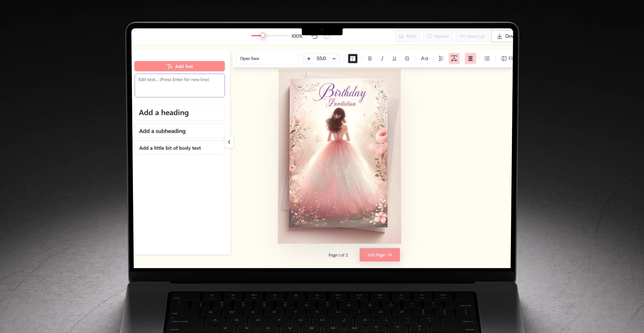Go to the Info Page
The width and height of the screenshot is (644, 333).
380,255
